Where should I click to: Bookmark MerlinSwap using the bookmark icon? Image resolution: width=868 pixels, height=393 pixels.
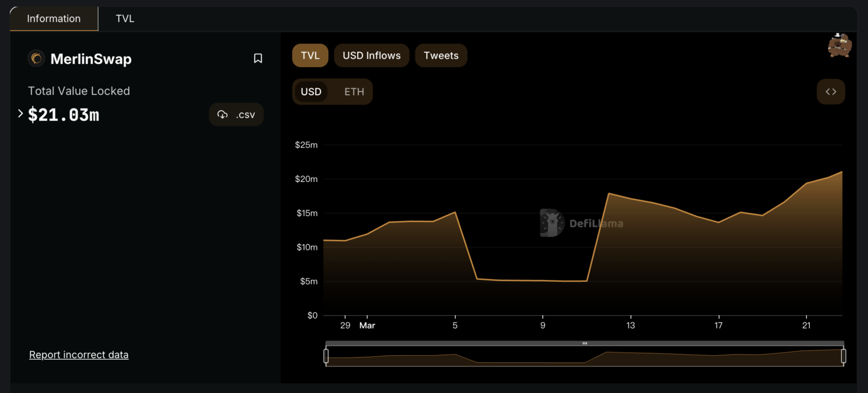(x=258, y=58)
